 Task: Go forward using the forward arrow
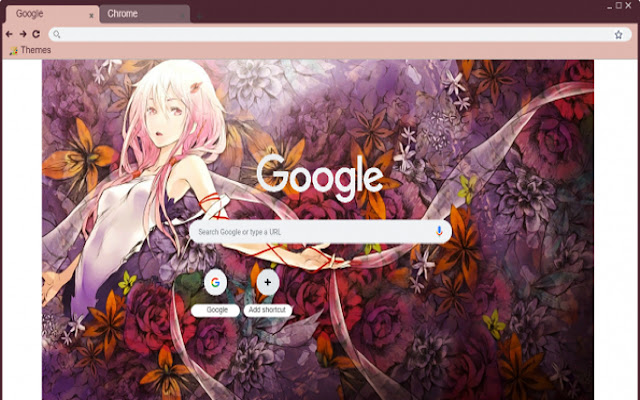[x=23, y=34]
